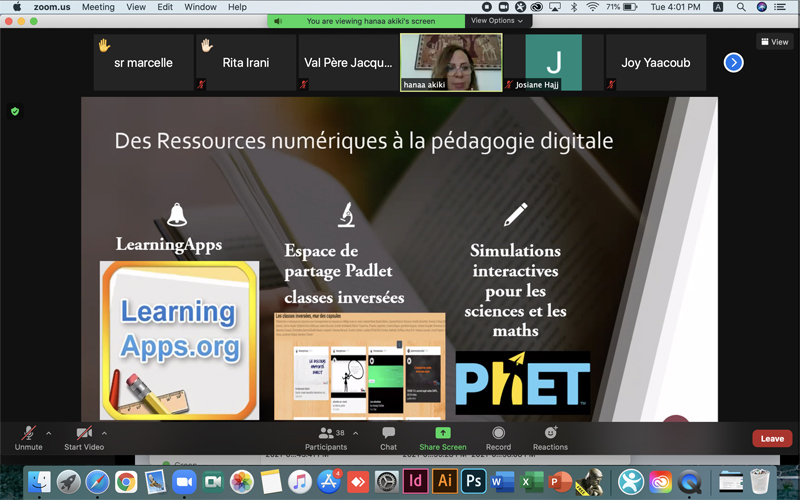Click the Padlet classes inversées screenshot

[x=360, y=366]
